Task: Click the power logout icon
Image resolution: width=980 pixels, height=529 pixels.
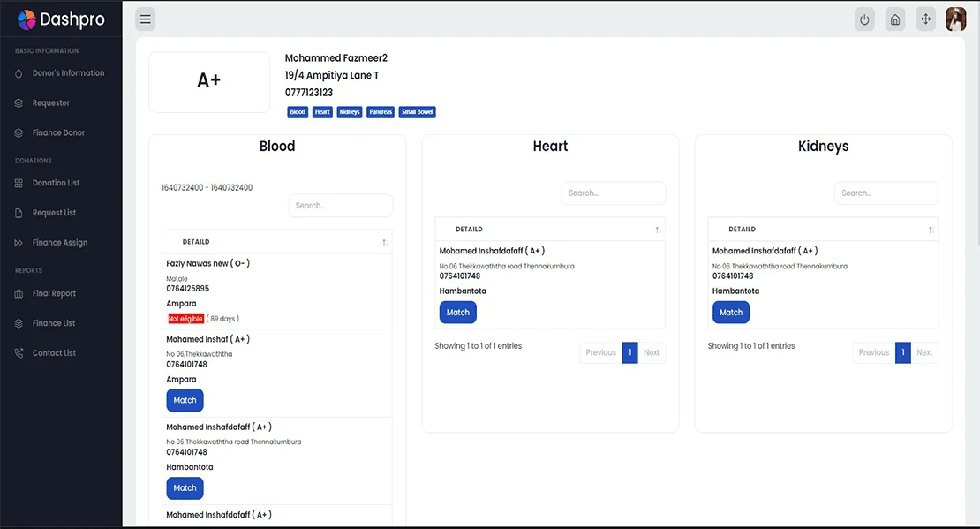Action: click(864, 19)
